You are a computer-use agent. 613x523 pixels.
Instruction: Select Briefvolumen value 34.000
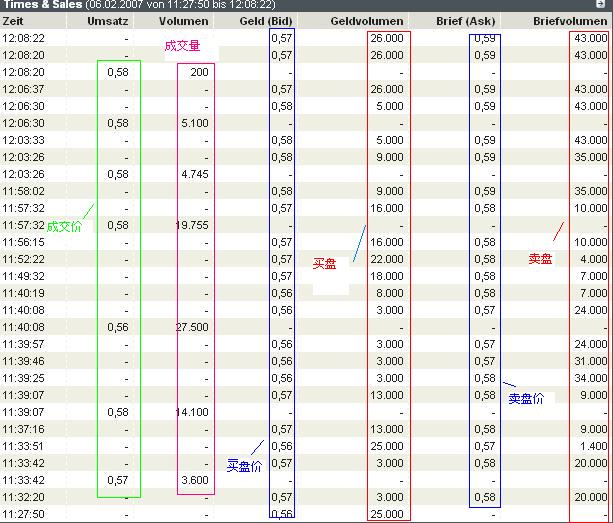pyautogui.click(x=591, y=378)
